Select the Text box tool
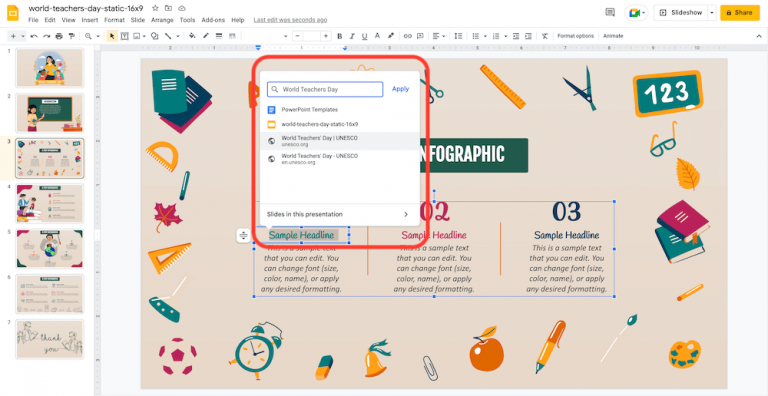Screen dimensions: 768x396 [x=124, y=36]
